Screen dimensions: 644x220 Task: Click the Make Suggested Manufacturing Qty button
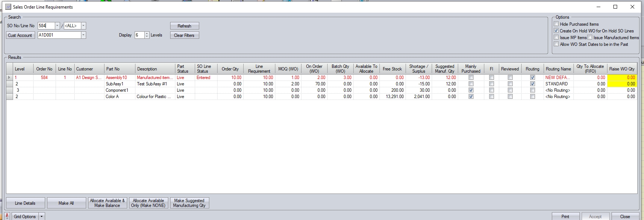(189, 203)
